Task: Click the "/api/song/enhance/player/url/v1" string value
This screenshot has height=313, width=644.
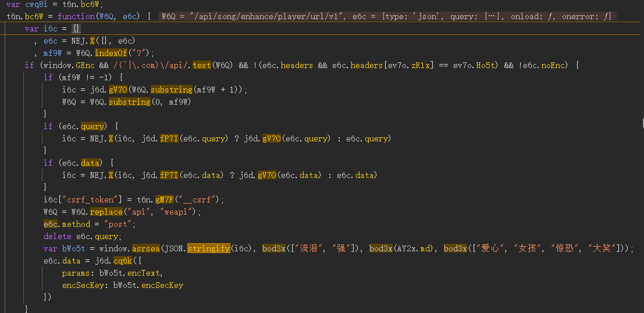Action: pyautogui.click(x=266, y=17)
